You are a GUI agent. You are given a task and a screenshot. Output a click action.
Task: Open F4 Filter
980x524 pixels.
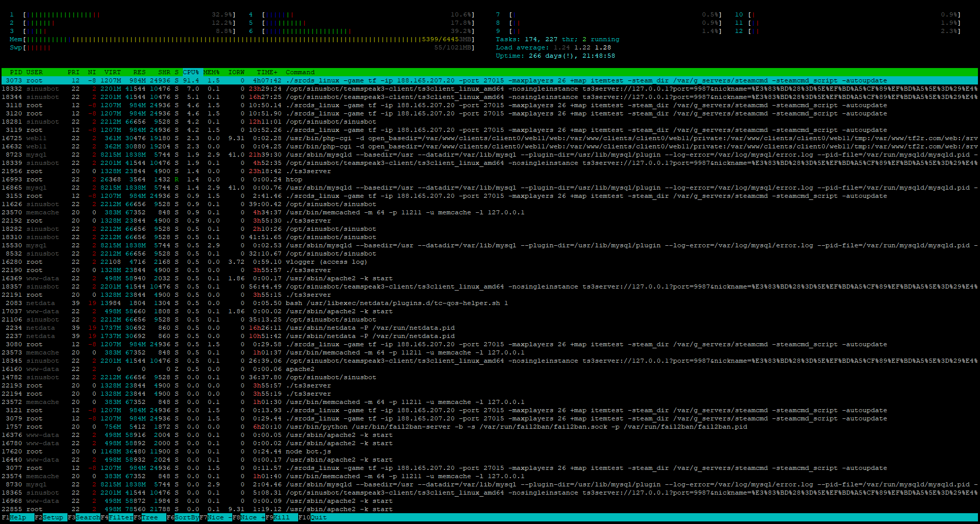click(x=117, y=517)
